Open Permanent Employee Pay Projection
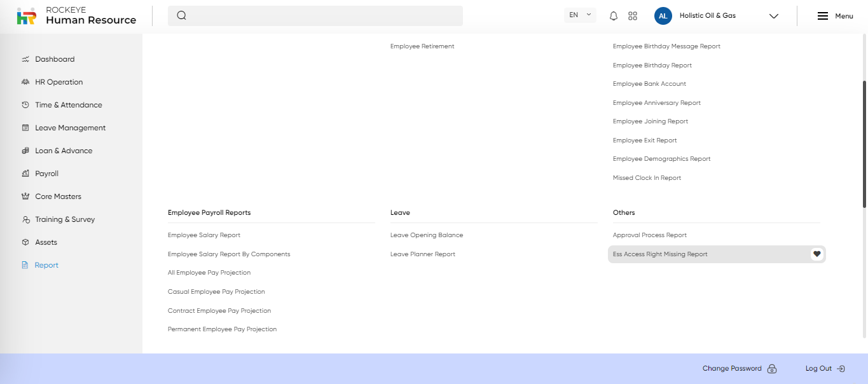This screenshot has height=384, width=868. (222, 329)
